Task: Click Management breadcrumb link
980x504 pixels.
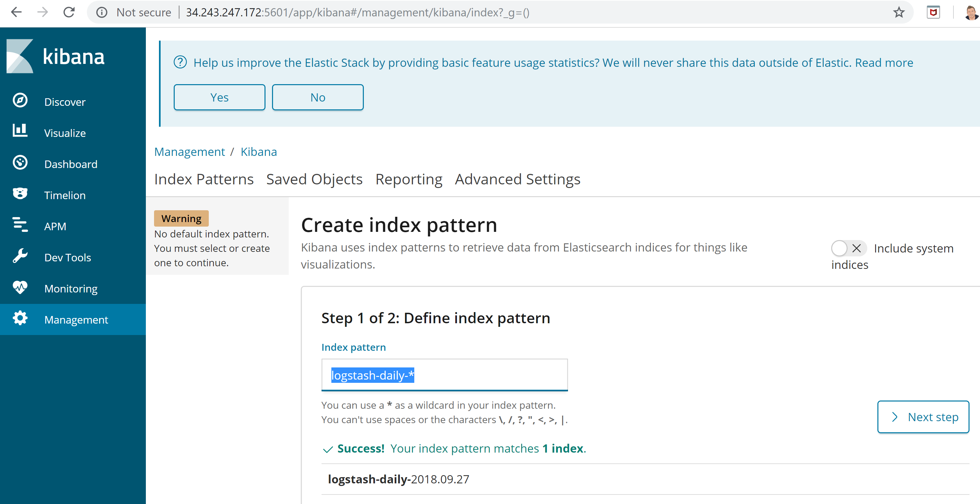Action: click(189, 152)
